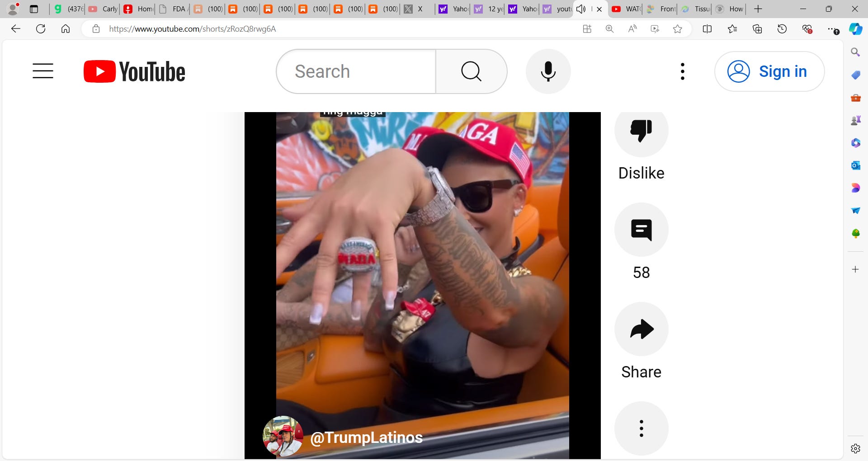The width and height of the screenshot is (868, 461).
Task: Add a sidebar app with plus
Action: tap(855, 269)
